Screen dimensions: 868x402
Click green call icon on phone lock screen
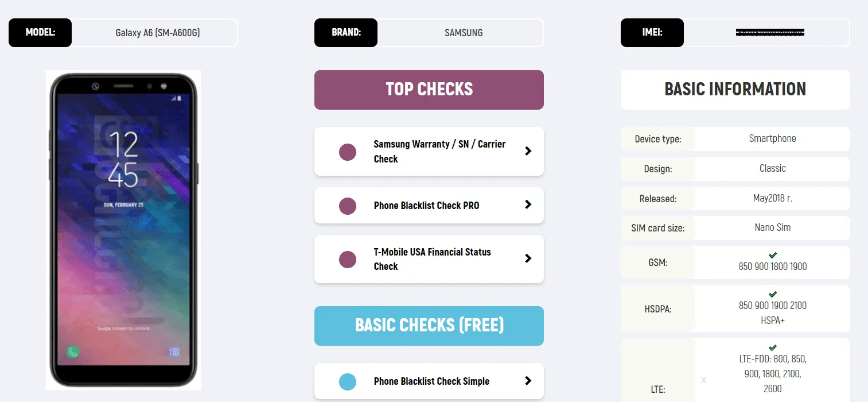[x=72, y=352]
